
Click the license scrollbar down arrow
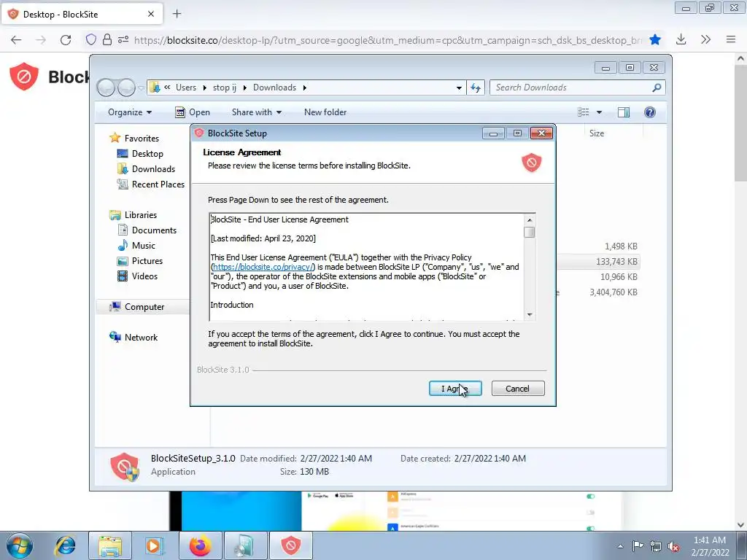coord(530,315)
